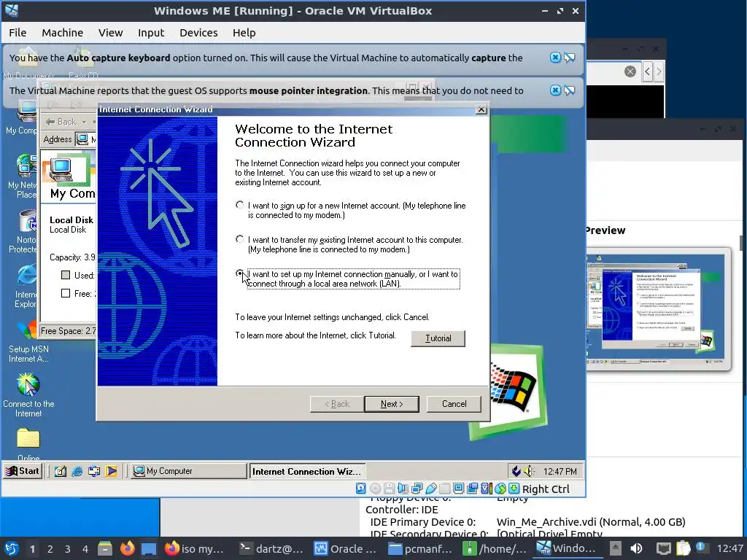
Task: Launch Windows Media Player from quick launch
Action: click(112, 472)
